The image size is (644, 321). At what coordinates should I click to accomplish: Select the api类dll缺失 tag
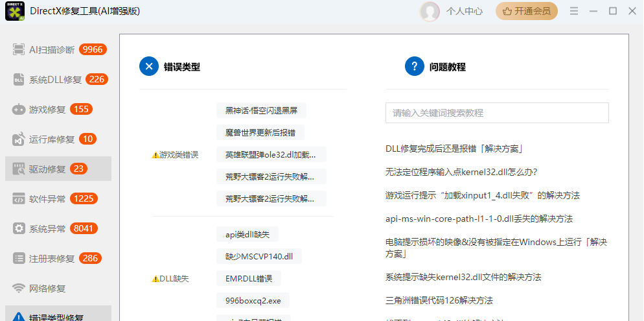pyautogui.click(x=247, y=234)
